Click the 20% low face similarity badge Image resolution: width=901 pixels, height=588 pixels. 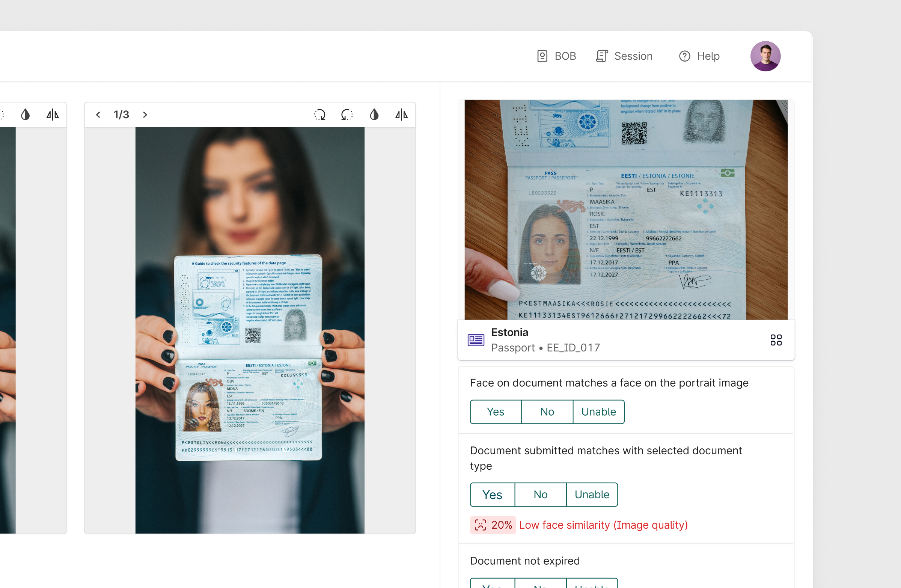click(493, 525)
